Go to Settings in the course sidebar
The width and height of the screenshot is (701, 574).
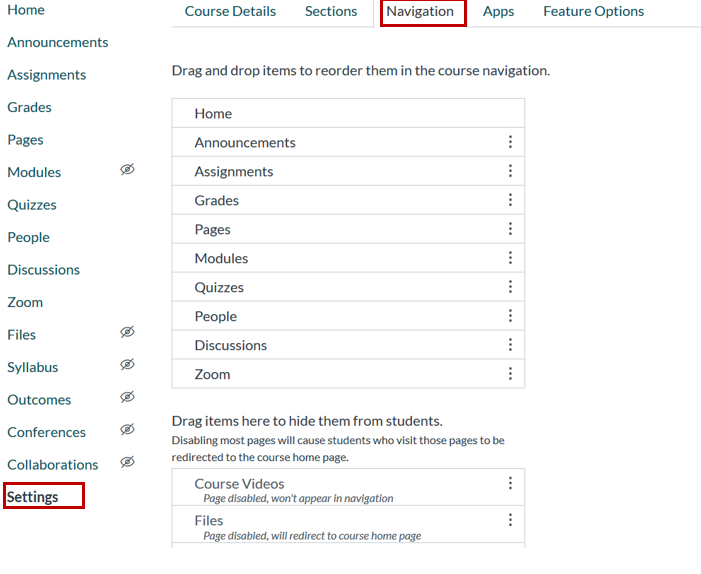click(33, 497)
